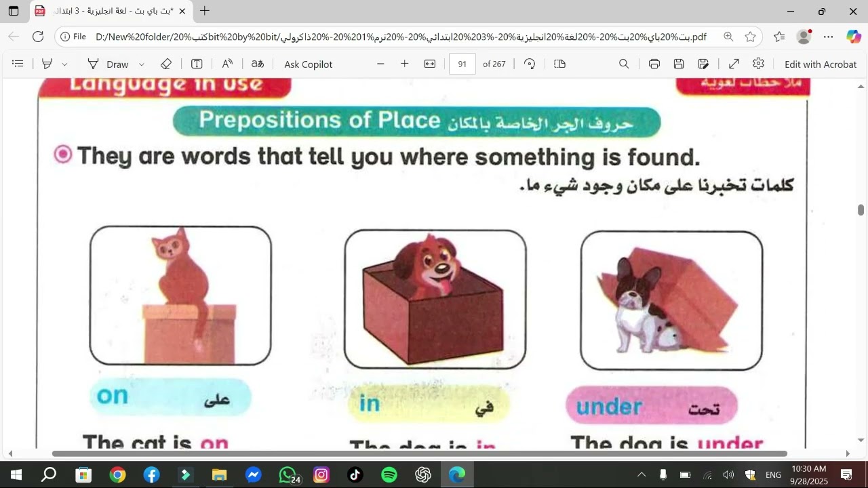Image resolution: width=868 pixels, height=488 pixels.
Task: Click the scroll up arrow
Action: point(861,86)
